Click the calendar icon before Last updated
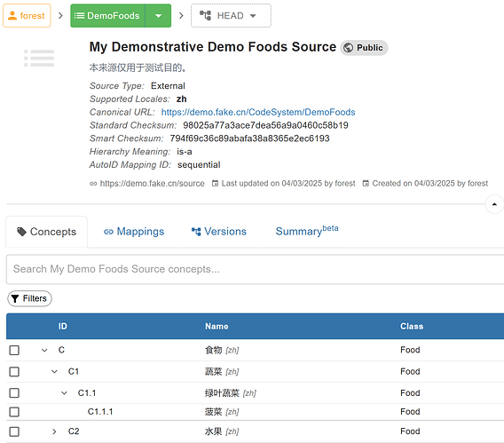Screen dimensions: 504x443 point(215,183)
